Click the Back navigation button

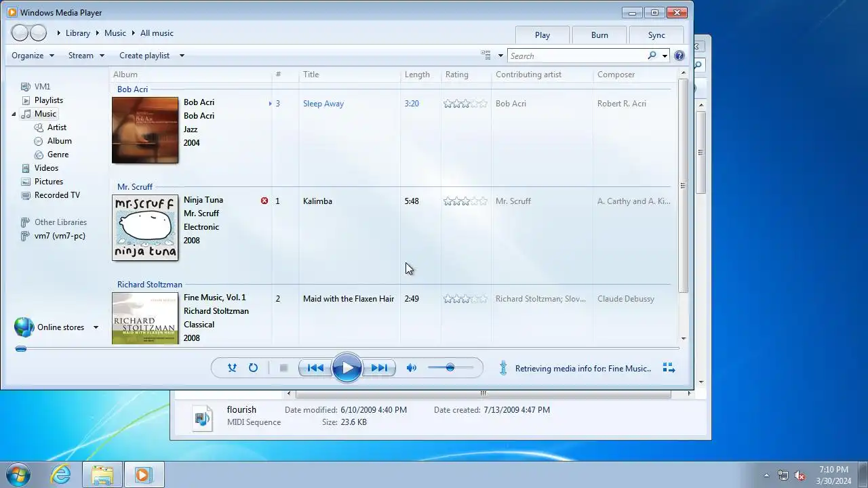pyautogui.click(x=20, y=33)
